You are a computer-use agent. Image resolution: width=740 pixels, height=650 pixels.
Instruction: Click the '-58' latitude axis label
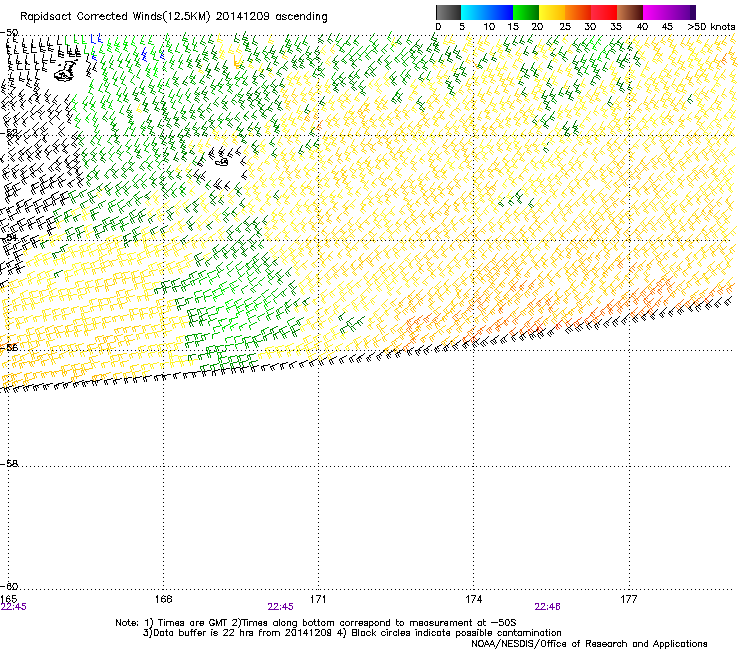[9, 464]
